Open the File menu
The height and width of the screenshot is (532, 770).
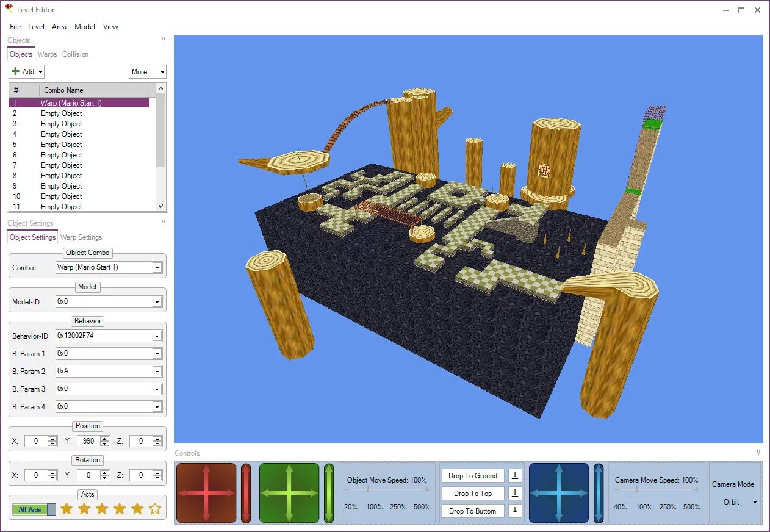tap(15, 27)
